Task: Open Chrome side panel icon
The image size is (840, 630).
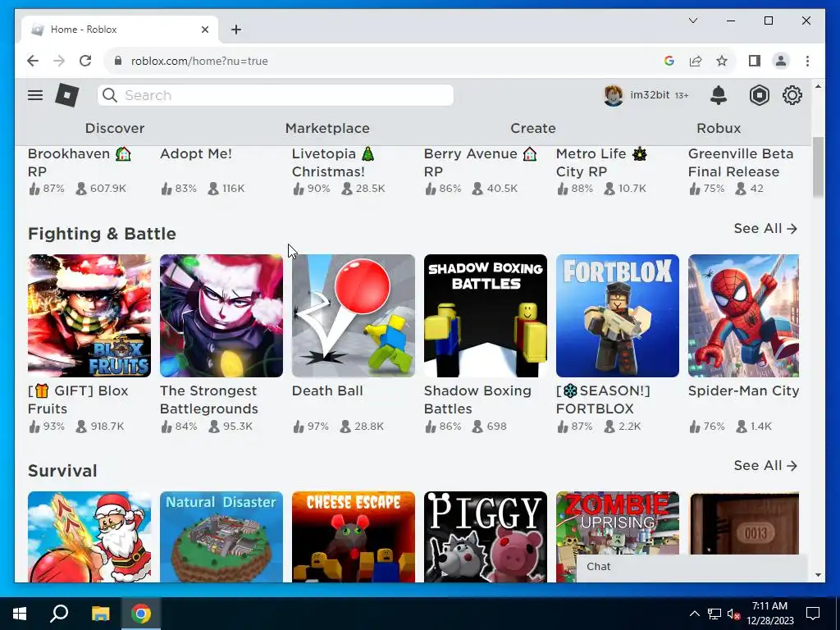Action: click(755, 61)
